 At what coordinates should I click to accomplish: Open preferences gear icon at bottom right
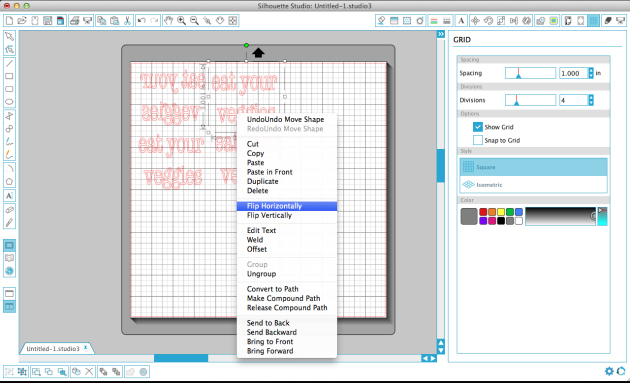click(x=609, y=371)
